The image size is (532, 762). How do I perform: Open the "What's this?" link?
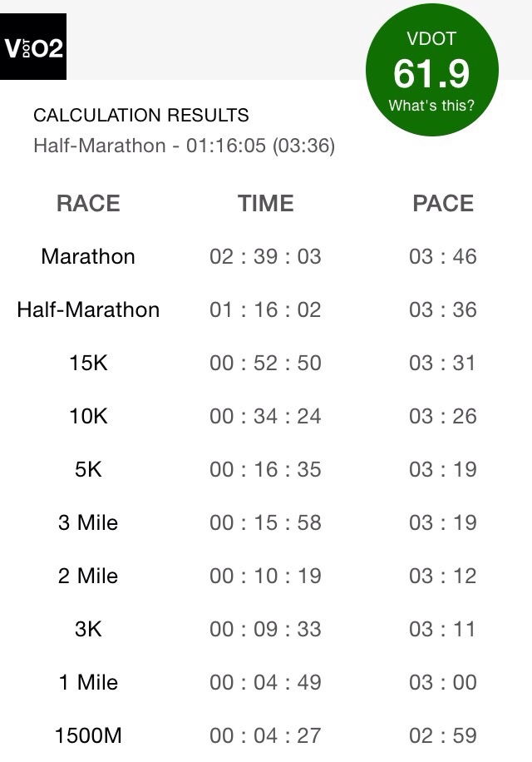[x=431, y=106]
